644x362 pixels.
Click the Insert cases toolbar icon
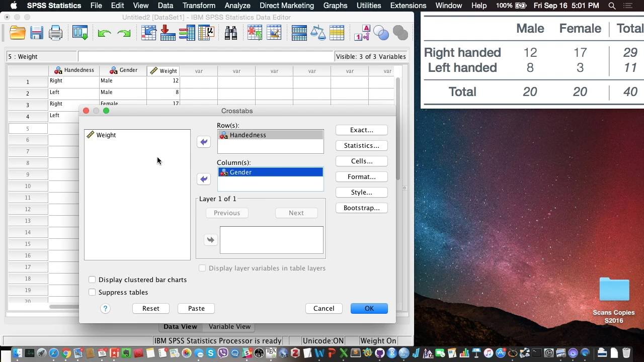[x=255, y=33]
